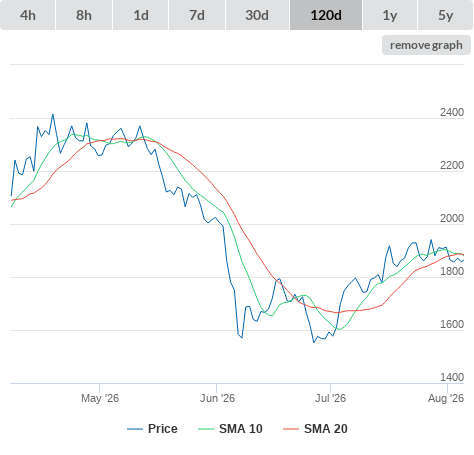Click the Jul '26 axis tick label
Image resolution: width=474 pixels, height=455 pixels.
click(330, 398)
